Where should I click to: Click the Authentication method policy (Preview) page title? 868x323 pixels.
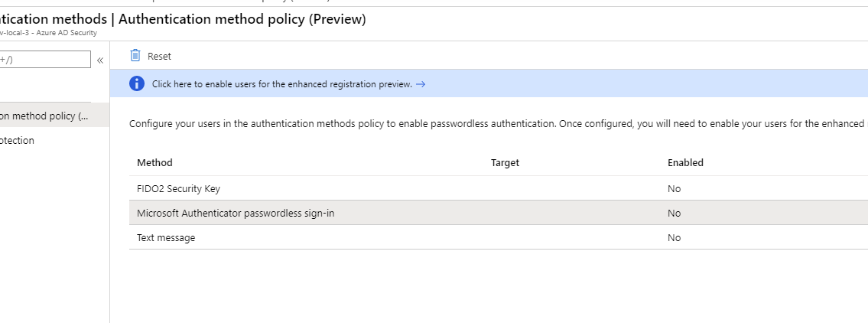(x=242, y=19)
